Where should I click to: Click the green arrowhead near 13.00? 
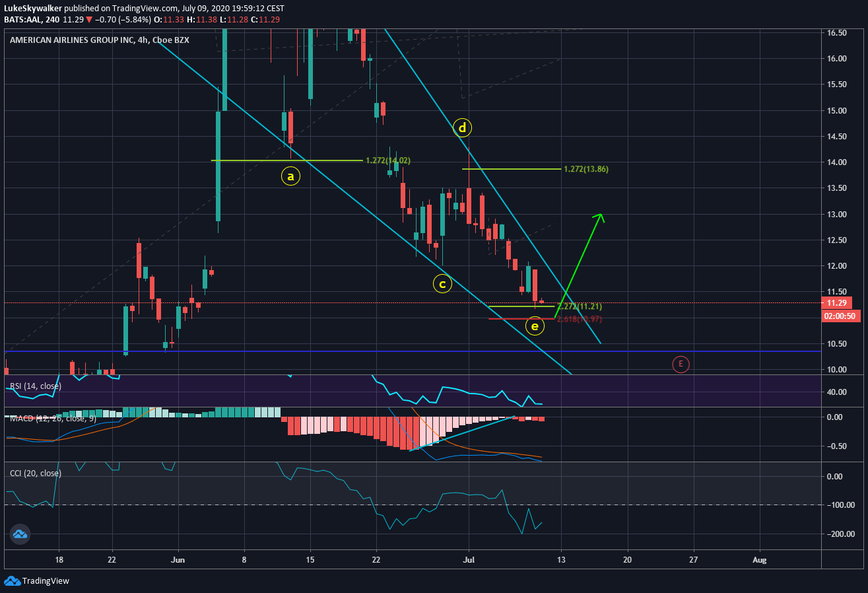[599, 217]
